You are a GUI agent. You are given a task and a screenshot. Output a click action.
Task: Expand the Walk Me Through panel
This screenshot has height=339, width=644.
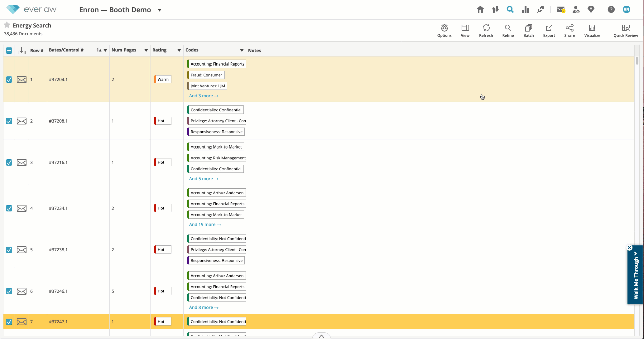point(635,276)
